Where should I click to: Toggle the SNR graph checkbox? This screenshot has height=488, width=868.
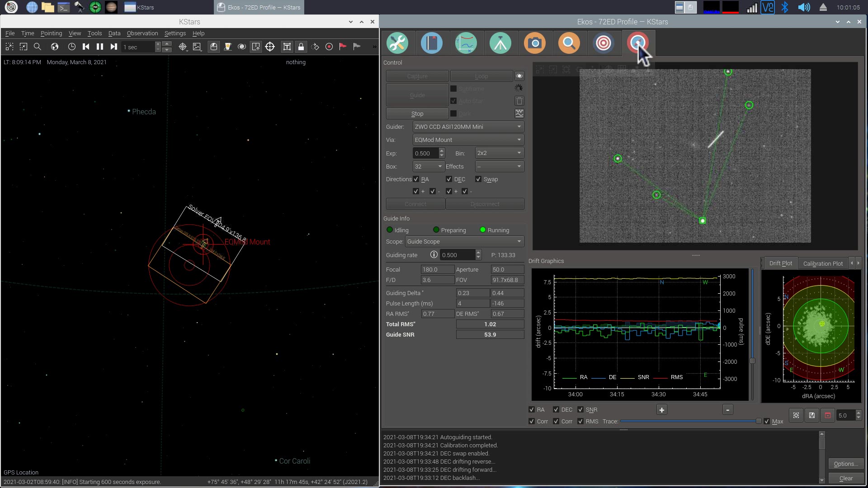pos(580,410)
